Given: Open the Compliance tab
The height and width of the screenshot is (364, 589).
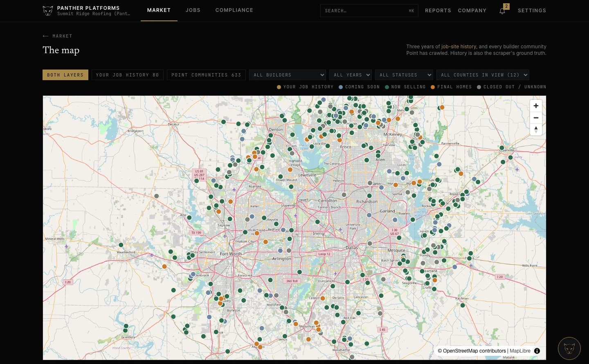Looking at the screenshot, I should pyautogui.click(x=234, y=10).
